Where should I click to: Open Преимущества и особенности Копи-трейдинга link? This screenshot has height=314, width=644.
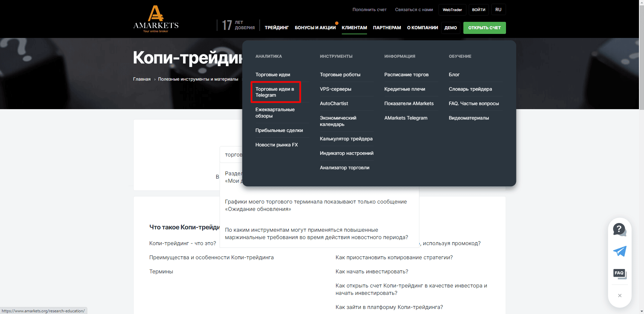(212, 258)
